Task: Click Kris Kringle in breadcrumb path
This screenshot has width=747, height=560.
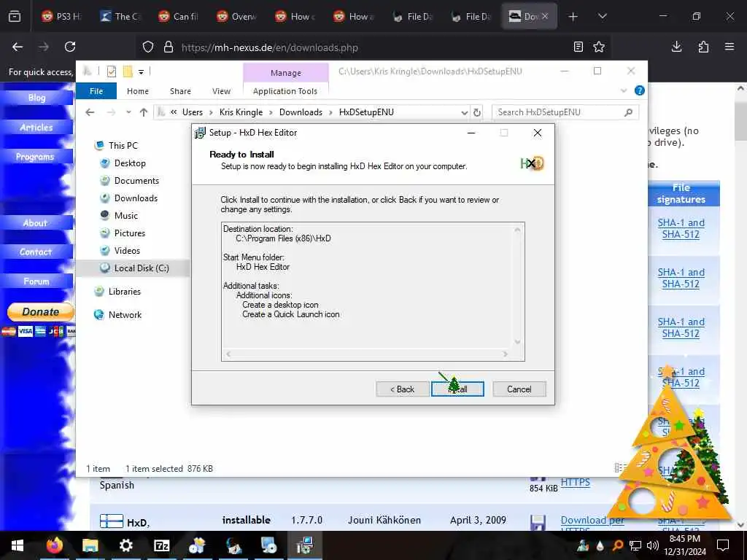Action: 241,112
